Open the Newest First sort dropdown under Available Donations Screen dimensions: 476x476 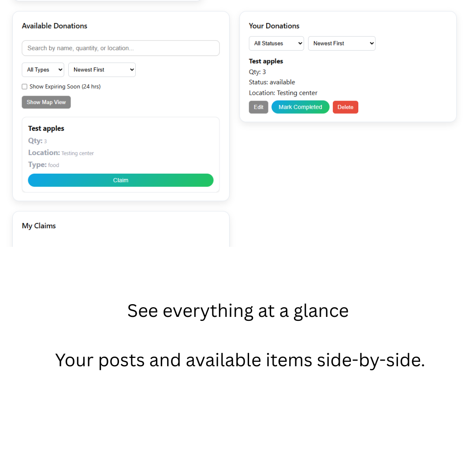102,70
